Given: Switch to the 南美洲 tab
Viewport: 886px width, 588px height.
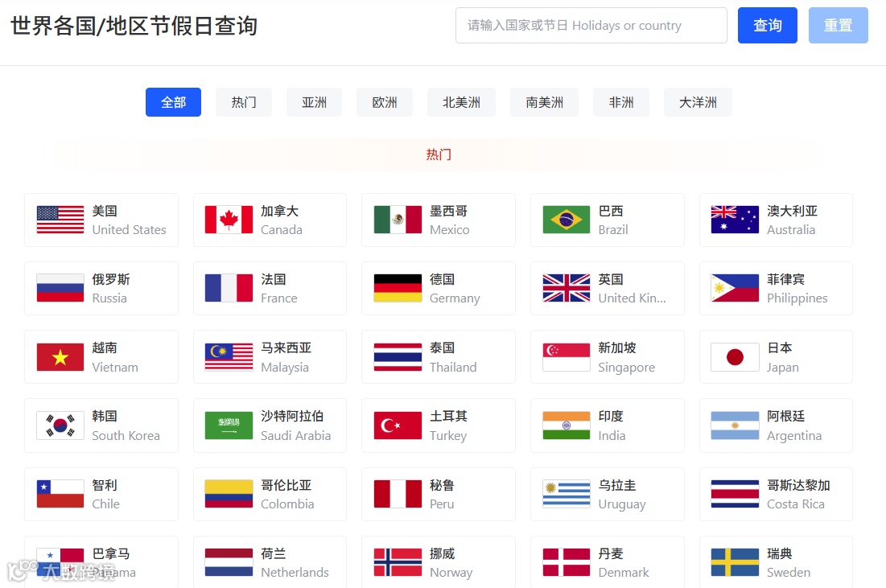Looking at the screenshot, I should pos(544,102).
